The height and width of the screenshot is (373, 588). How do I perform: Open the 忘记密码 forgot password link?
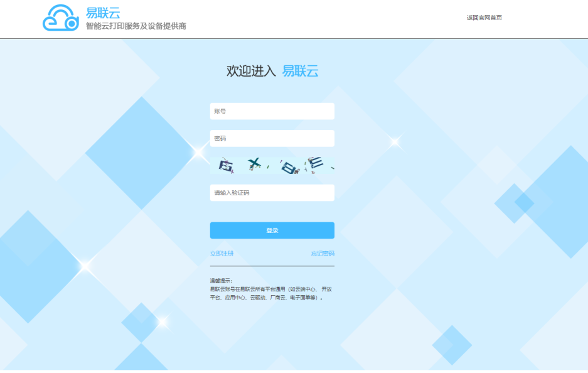(x=323, y=254)
